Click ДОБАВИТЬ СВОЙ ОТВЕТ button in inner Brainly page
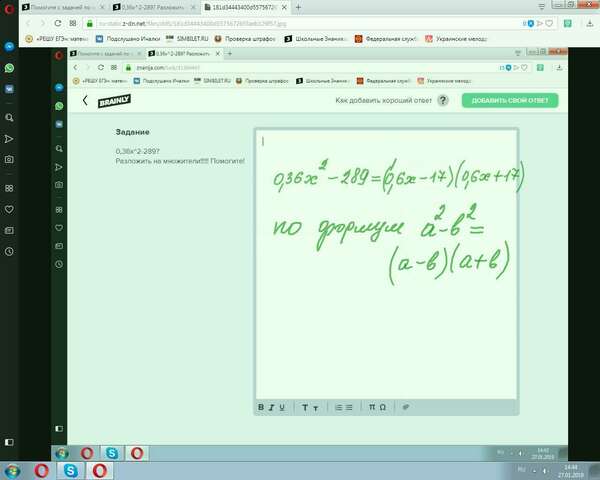Screen dimensions: 600x480 510,100
